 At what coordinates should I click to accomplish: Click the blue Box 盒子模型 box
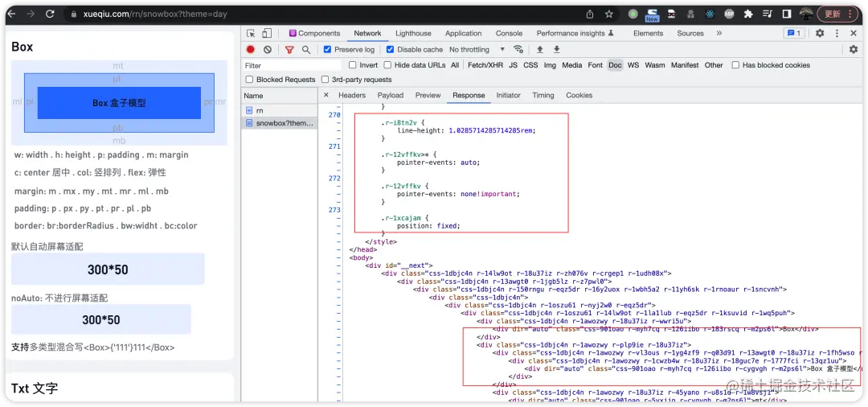(x=119, y=103)
